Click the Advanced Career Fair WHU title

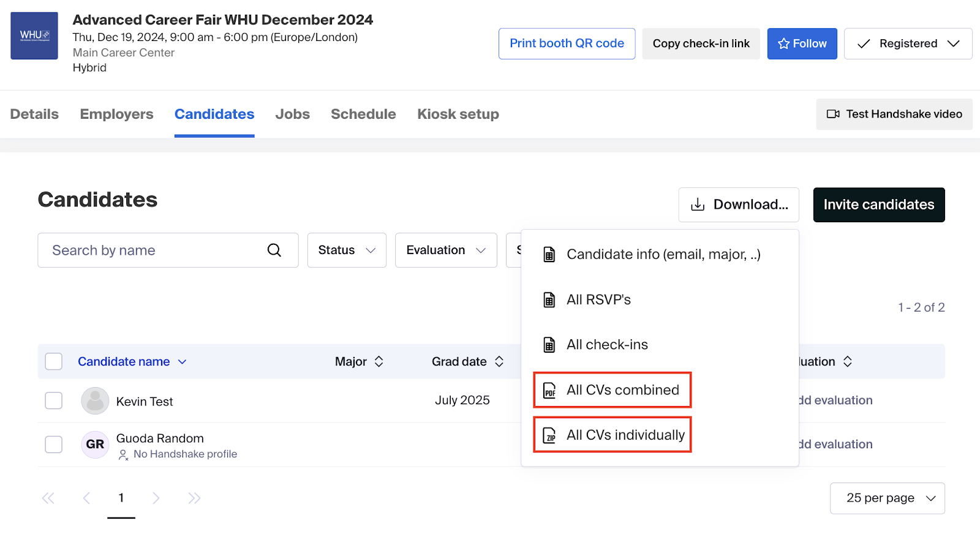tap(223, 20)
